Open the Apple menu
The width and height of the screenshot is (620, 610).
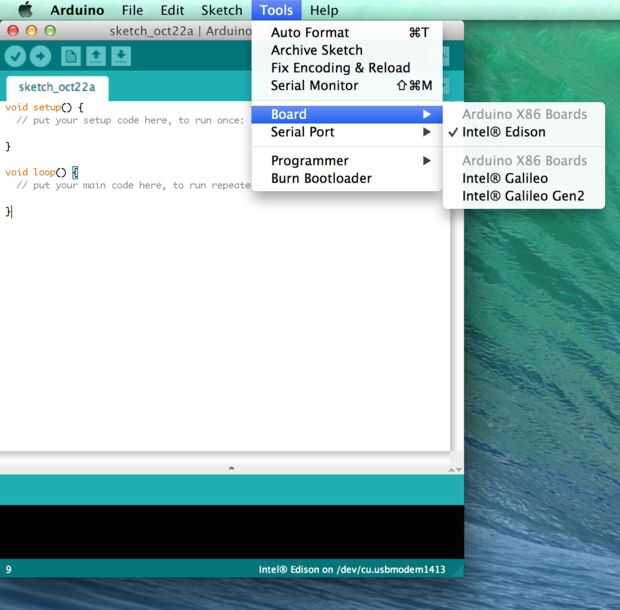tap(26, 9)
